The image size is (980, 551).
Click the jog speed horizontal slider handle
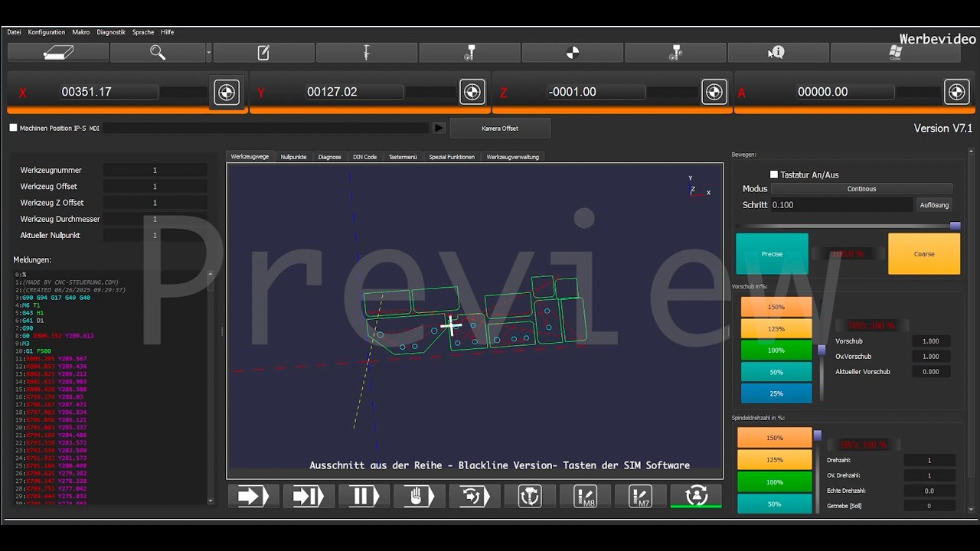pyautogui.click(x=955, y=226)
